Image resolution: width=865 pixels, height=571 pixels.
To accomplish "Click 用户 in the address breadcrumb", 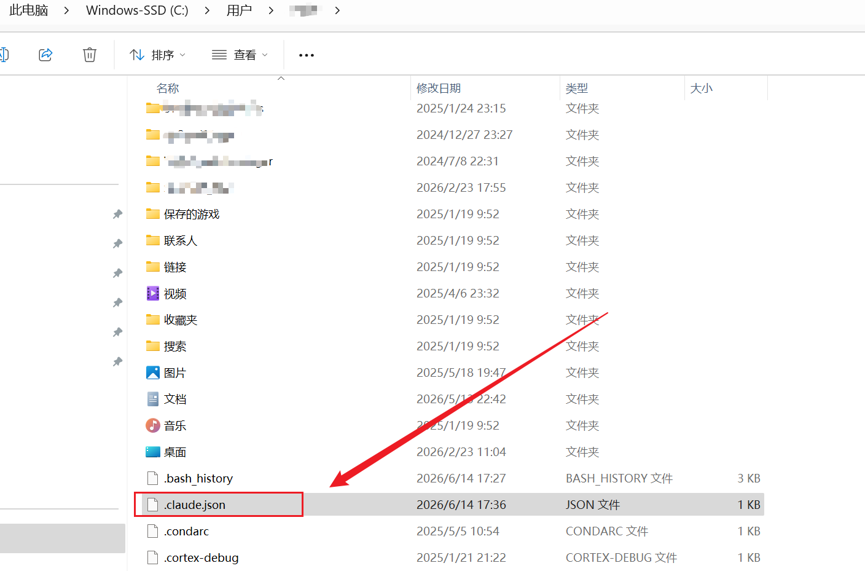I will 239,10.
